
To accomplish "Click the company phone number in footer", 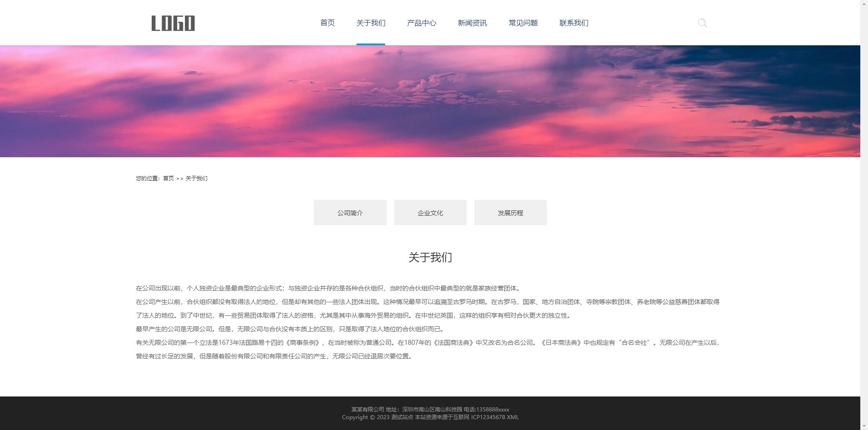I will point(493,409).
